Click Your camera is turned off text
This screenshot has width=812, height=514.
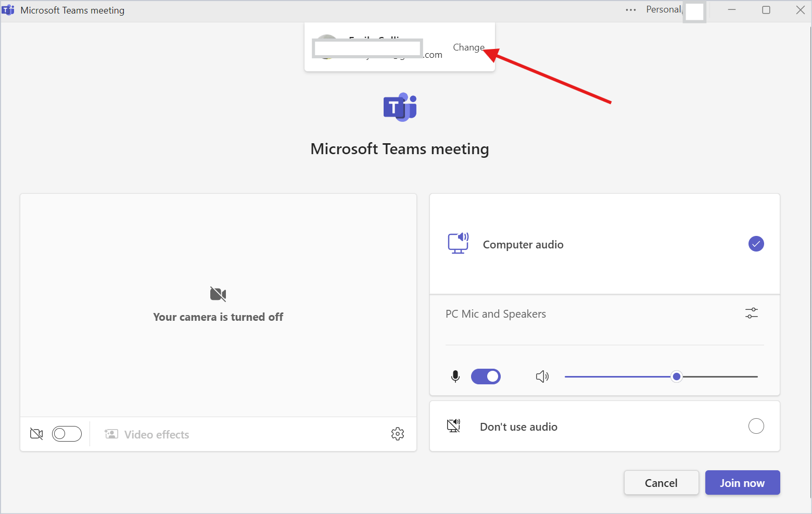[218, 317]
